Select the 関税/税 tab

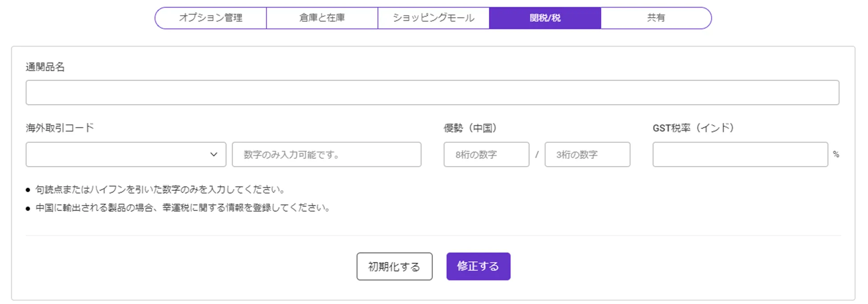[545, 18]
